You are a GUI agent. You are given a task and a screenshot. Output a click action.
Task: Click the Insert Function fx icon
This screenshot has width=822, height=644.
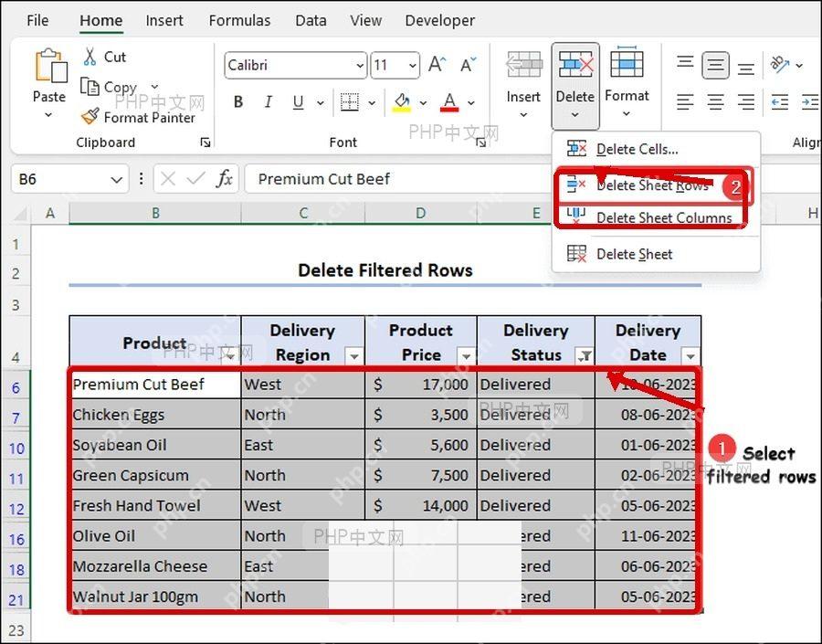[224, 179]
